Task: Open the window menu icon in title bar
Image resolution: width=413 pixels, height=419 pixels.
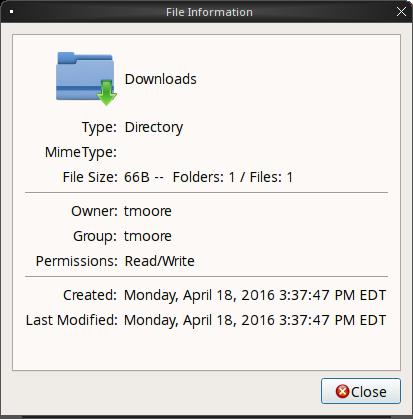Action: tap(11, 12)
